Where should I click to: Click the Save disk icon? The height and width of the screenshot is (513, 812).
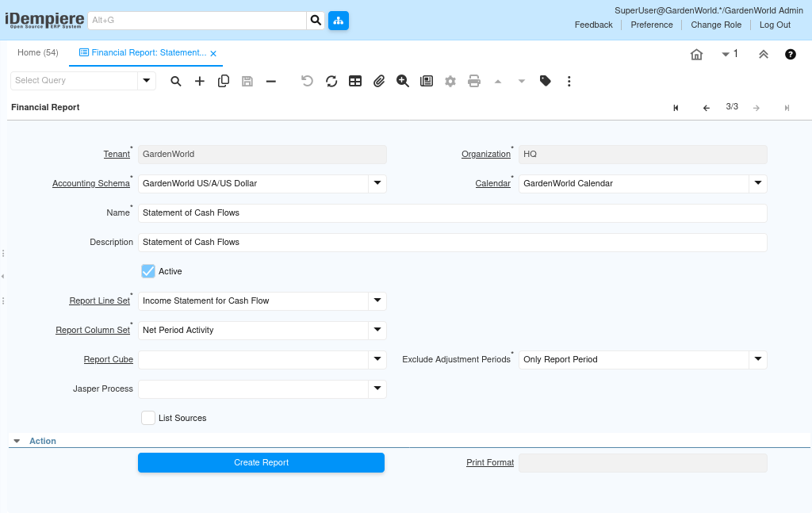[x=247, y=82]
